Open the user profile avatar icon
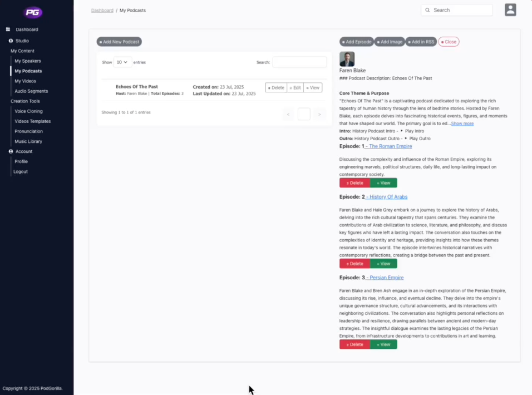 click(510, 10)
